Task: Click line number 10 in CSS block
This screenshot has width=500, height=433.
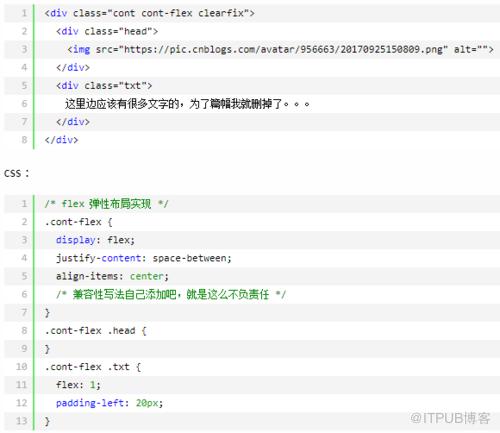Action: point(21,367)
